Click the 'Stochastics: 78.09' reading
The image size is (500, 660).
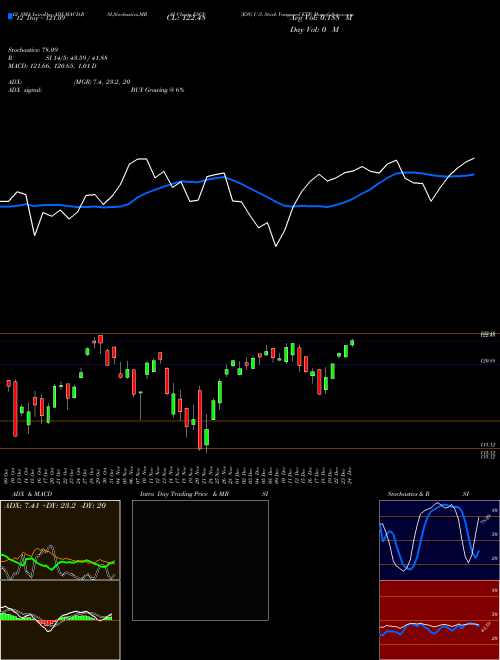pos(33,50)
